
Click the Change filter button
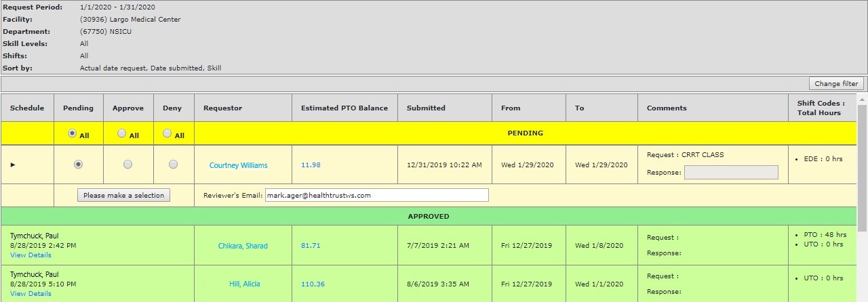[836, 84]
